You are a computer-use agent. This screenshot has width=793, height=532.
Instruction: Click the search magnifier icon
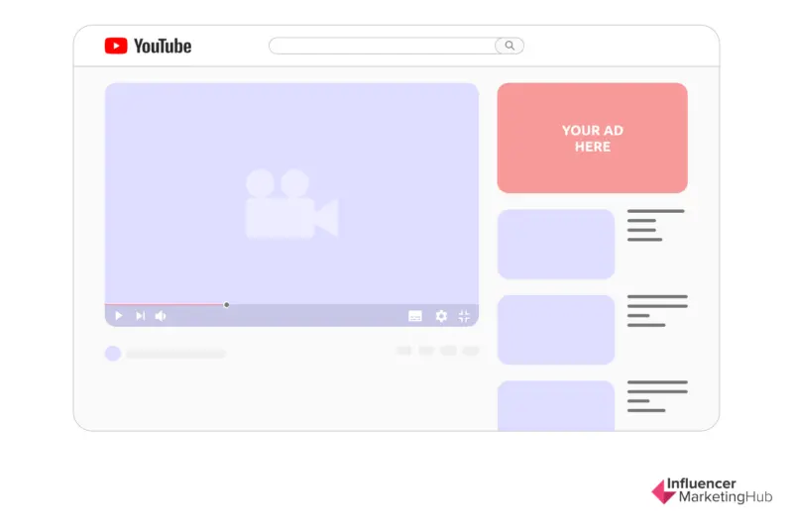click(510, 46)
